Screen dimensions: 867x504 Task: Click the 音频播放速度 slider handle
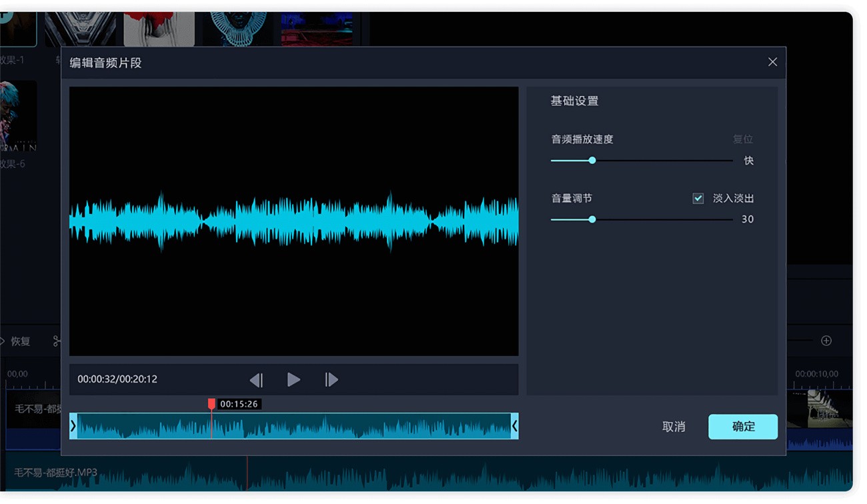[592, 161]
